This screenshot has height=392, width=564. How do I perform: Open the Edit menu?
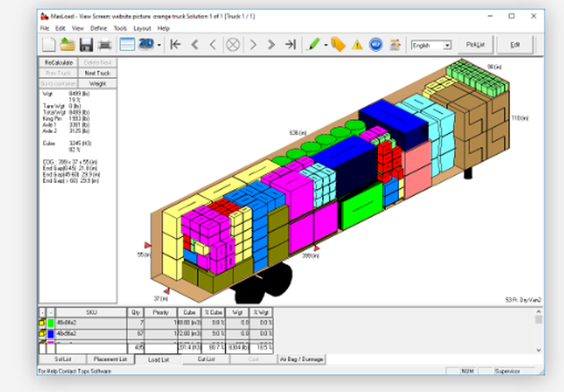tap(60, 28)
